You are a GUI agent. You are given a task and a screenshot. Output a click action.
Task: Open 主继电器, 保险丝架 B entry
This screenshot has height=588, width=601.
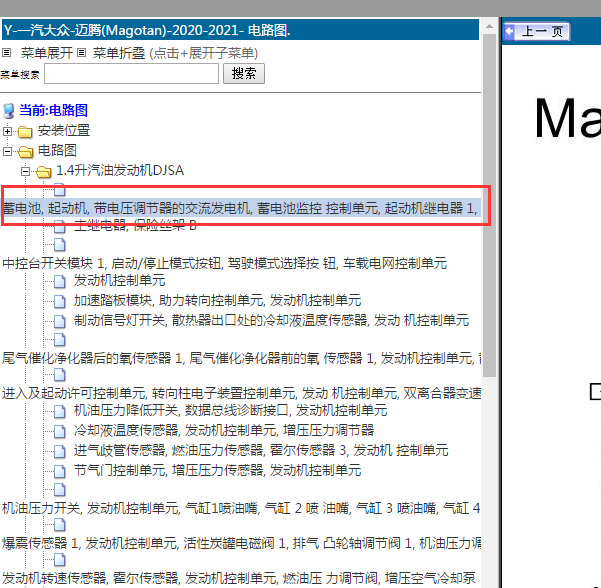(x=135, y=225)
